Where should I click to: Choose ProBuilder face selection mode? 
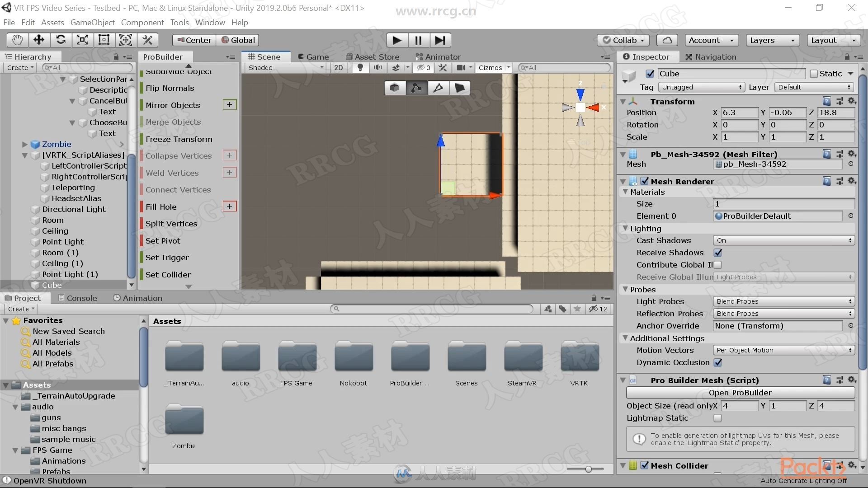tap(460, 88)
